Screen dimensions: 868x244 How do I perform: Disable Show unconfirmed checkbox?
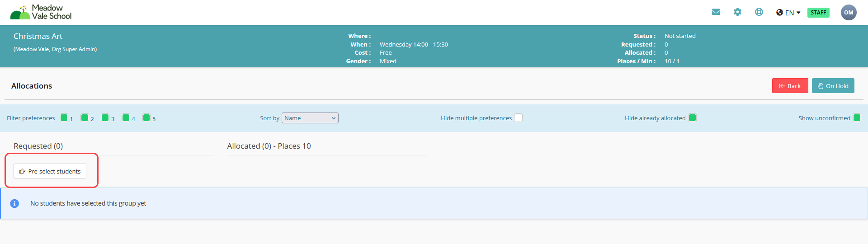(x=857, y=118)
